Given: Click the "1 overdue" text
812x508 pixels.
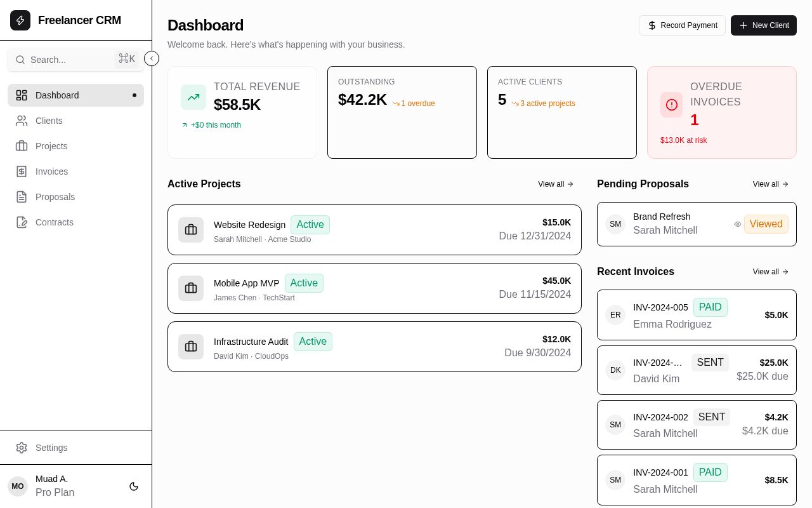Looking at the screenshot, I should (418, 104).
